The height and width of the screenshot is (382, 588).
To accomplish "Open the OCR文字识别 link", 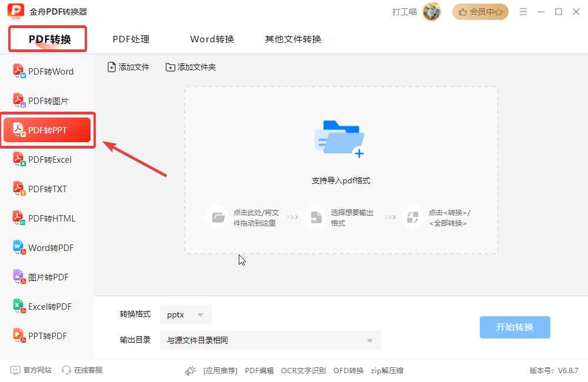I will pyautogui.click(x=303, y=370).
